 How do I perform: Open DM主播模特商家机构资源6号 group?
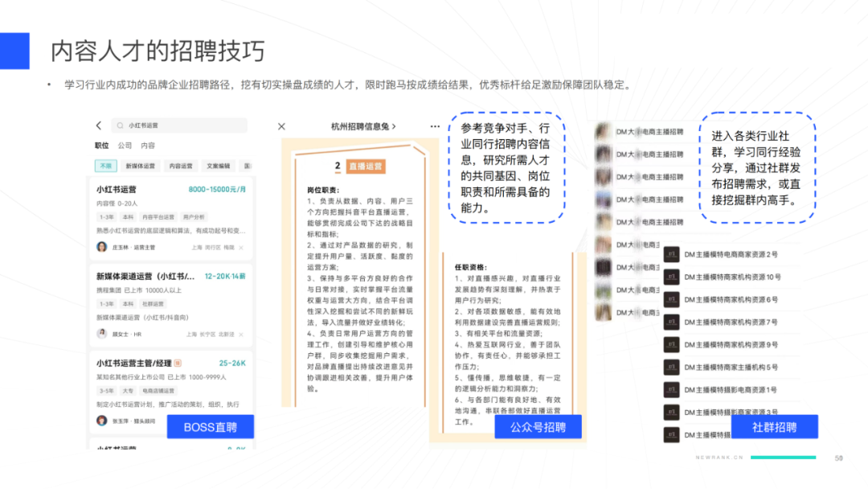click(x=731, y=300)
